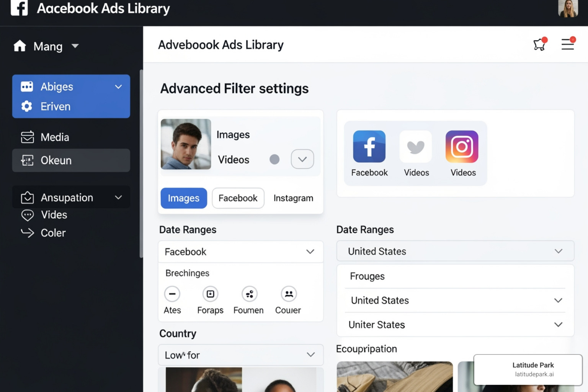The height and width of the screenshot is (392, 588).
Task: Click the Foraps icon under Brechinges
Action: click(x=210, y=294)
